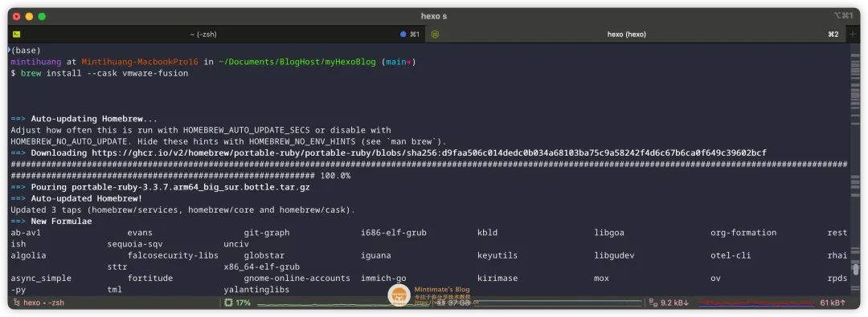
Task: Click formula name 'immich-go'
Action: click(x=383, y=278)
